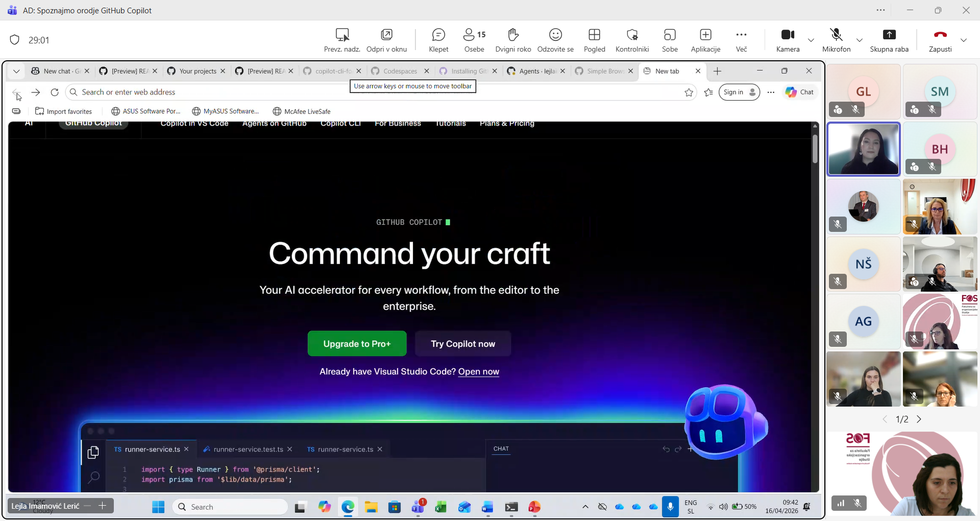The width and height of the screenshot is (980, 521).
Task: Switch to the Your projects tab
Action: (198, 71)
